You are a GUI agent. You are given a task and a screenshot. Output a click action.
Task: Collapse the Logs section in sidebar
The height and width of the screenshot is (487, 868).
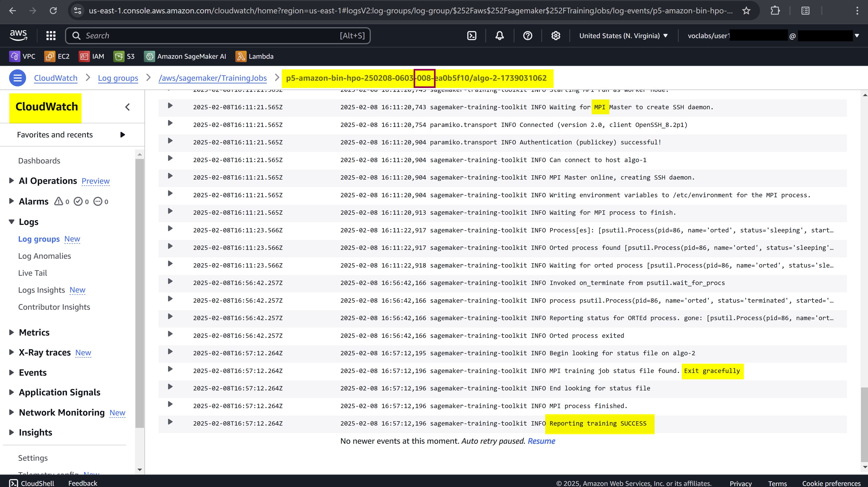(x=12, y=222)
